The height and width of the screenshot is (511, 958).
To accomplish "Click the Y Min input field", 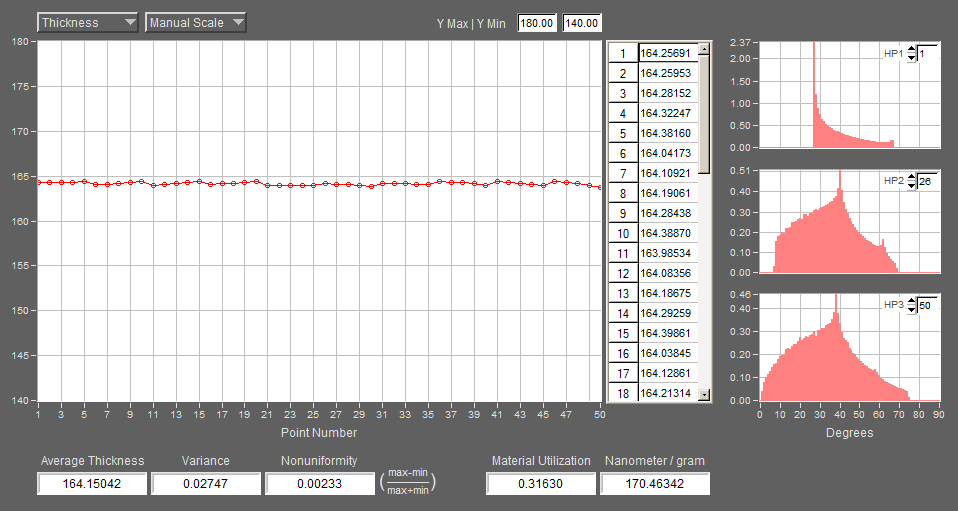I will [581, 22].
